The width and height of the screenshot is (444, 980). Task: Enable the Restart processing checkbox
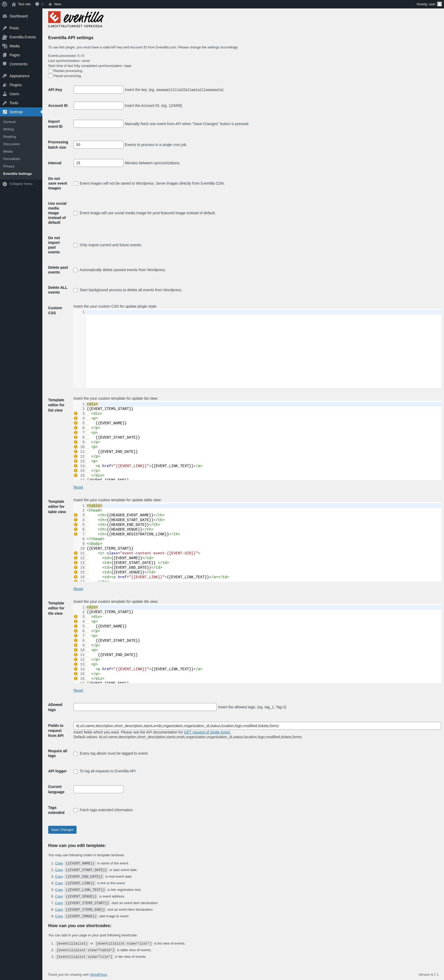(x=50, y=71)
